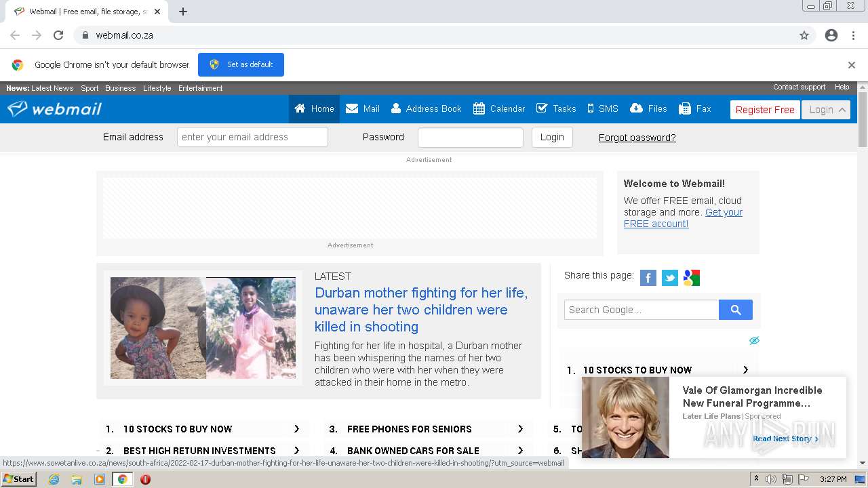Expand the Login dropdown in header

click(826, 110)
